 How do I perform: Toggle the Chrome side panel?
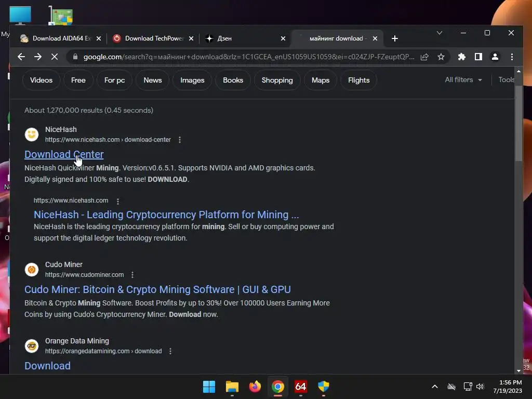coord(478,57)
